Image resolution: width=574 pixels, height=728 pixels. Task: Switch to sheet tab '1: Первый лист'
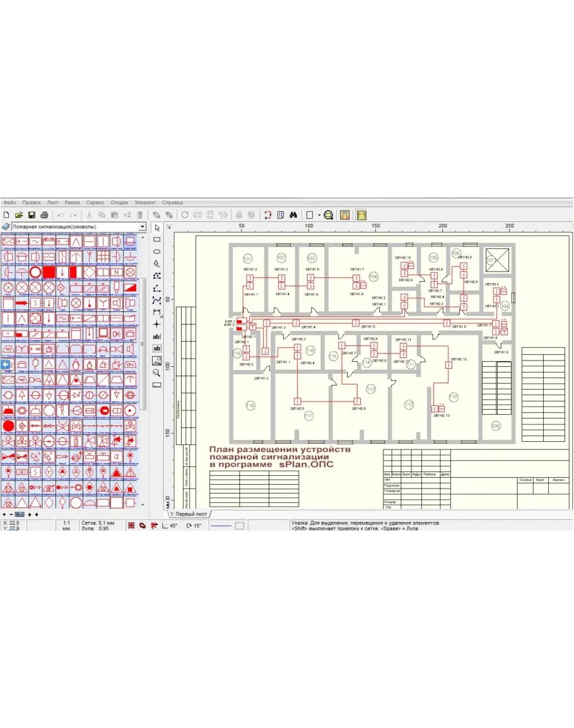[x=189, y=514]
